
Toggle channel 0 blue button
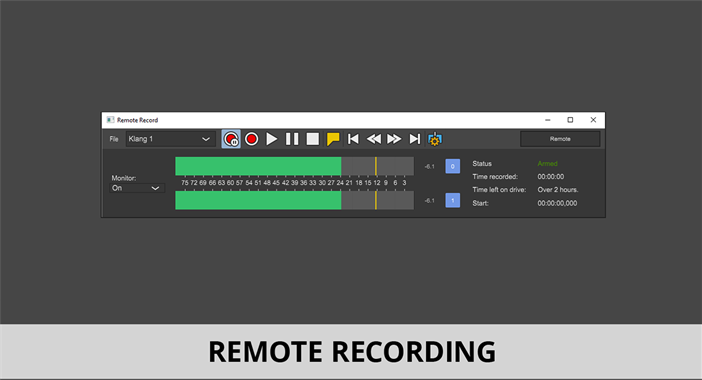click(x=453, y=166)
